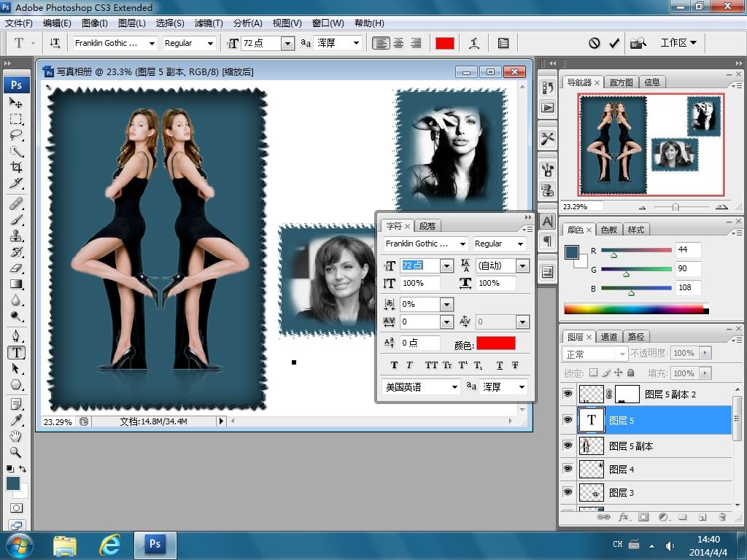Select the Move tool in the toolbox

coord(16,103)
